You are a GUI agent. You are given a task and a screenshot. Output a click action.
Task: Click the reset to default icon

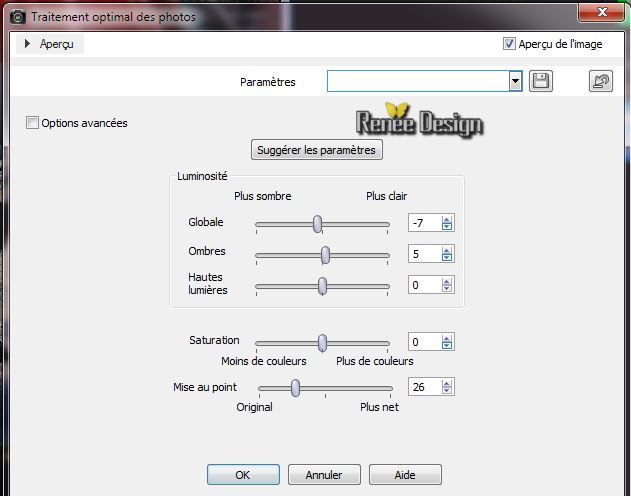pyautogui.click(x=600, y=81)
